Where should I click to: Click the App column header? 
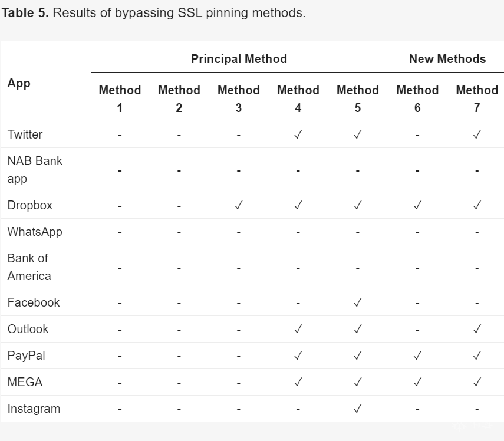(19, 83)
